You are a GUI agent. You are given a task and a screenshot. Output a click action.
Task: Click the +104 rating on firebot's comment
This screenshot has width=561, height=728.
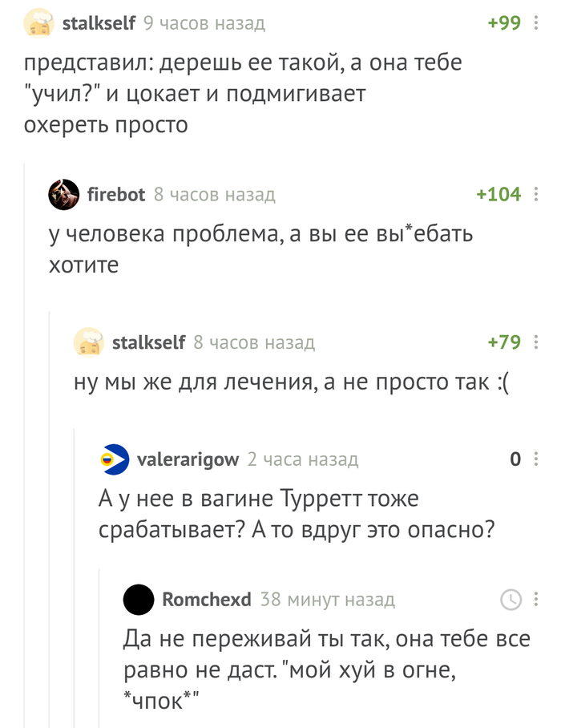tap(498, 194)
